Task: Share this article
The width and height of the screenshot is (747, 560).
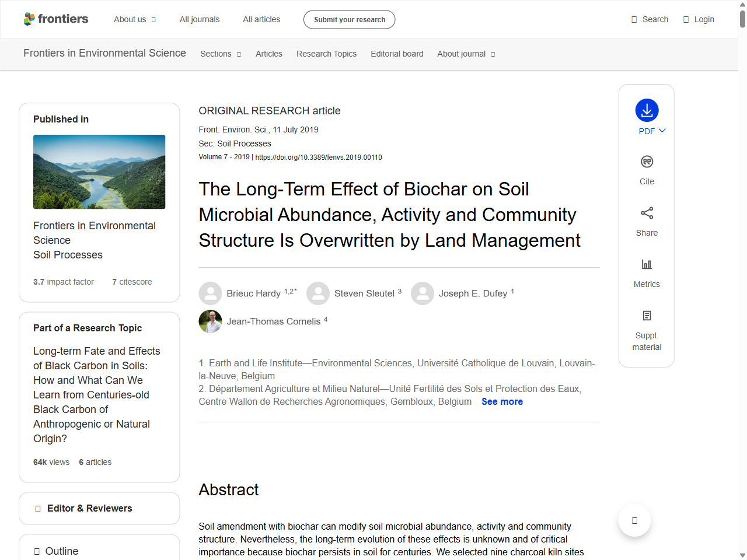Action: pos(646,220)
